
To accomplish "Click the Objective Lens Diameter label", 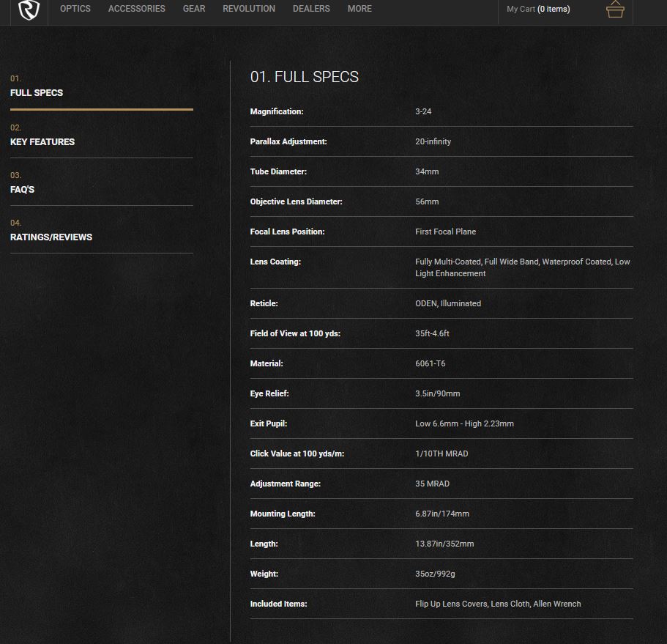I will [296, 201].
